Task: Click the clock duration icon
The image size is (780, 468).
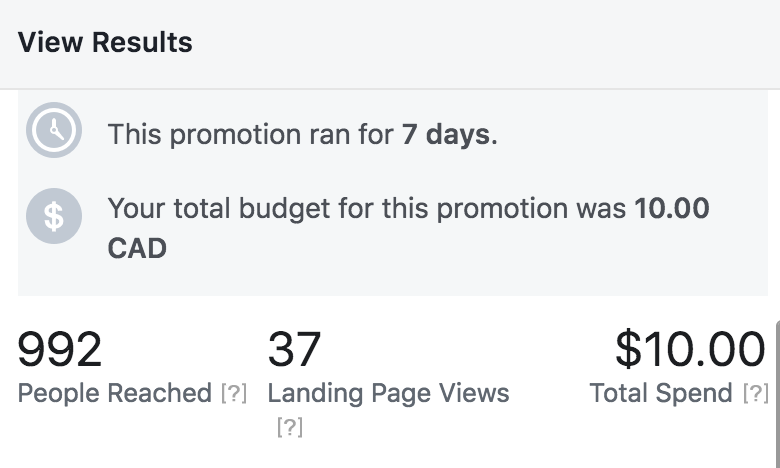Action: tap(54, 130)
